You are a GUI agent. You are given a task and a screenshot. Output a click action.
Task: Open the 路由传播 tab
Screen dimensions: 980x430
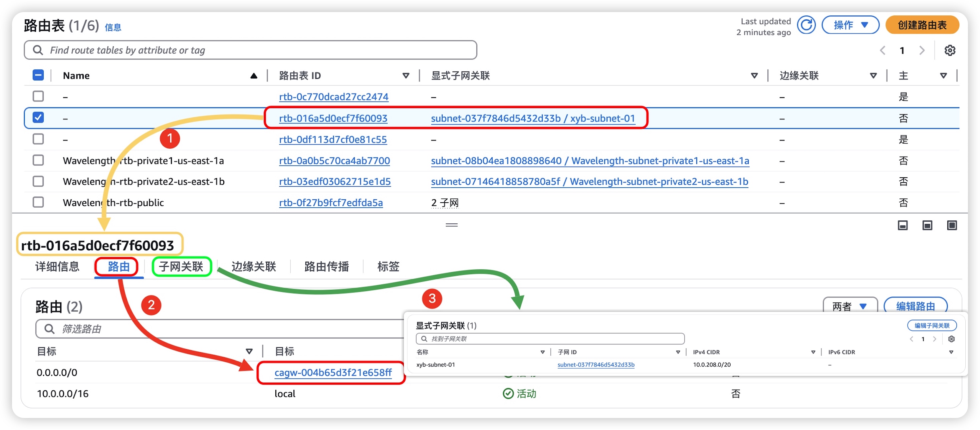click(x=326, y=266)
